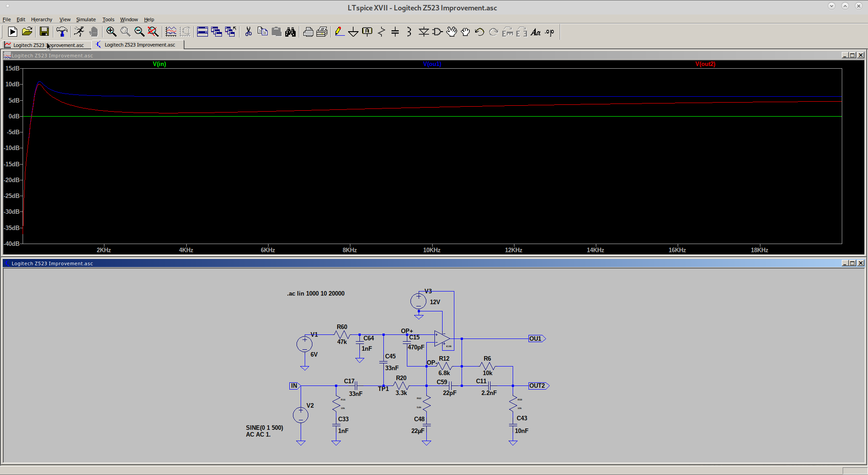The height and width of the screenshot is (475, 868).
Task: Click the Pan magnifier icon
Action: tap(125, 32)
